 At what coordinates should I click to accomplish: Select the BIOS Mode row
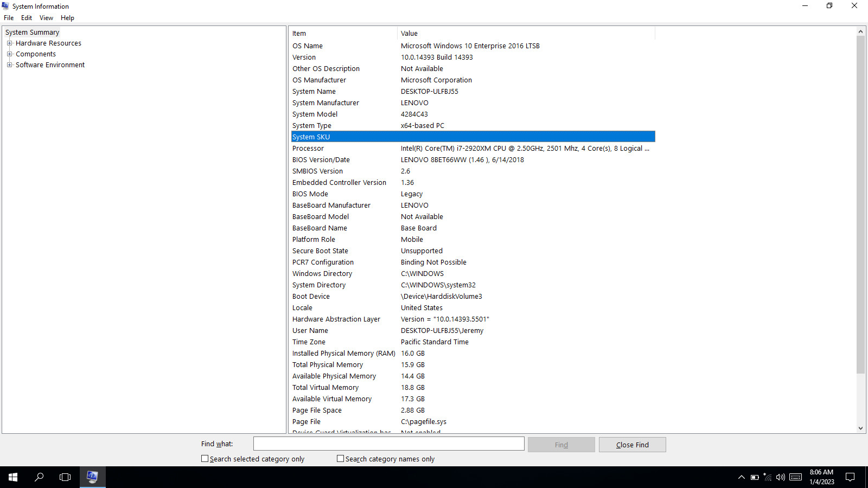[x=473, y=194]
